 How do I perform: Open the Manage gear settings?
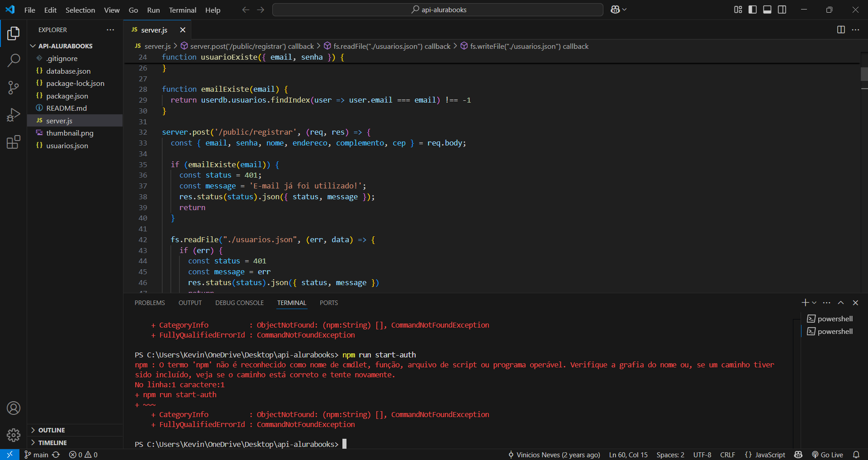[14, 435]
